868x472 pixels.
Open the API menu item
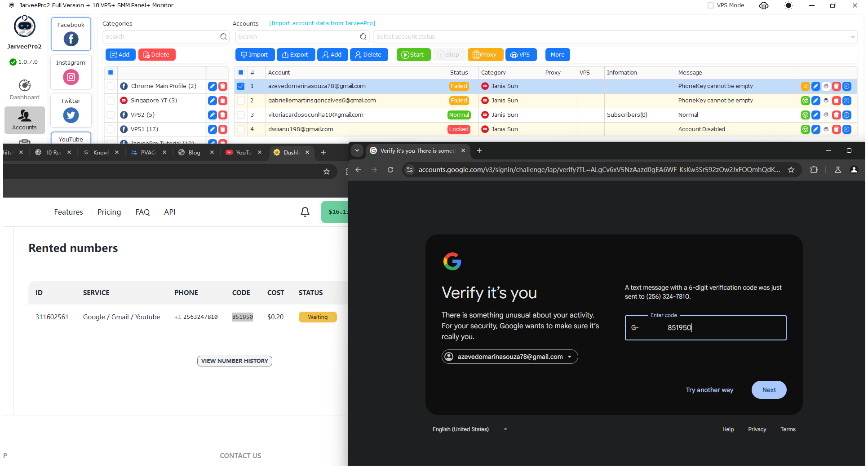click(170, 212)
